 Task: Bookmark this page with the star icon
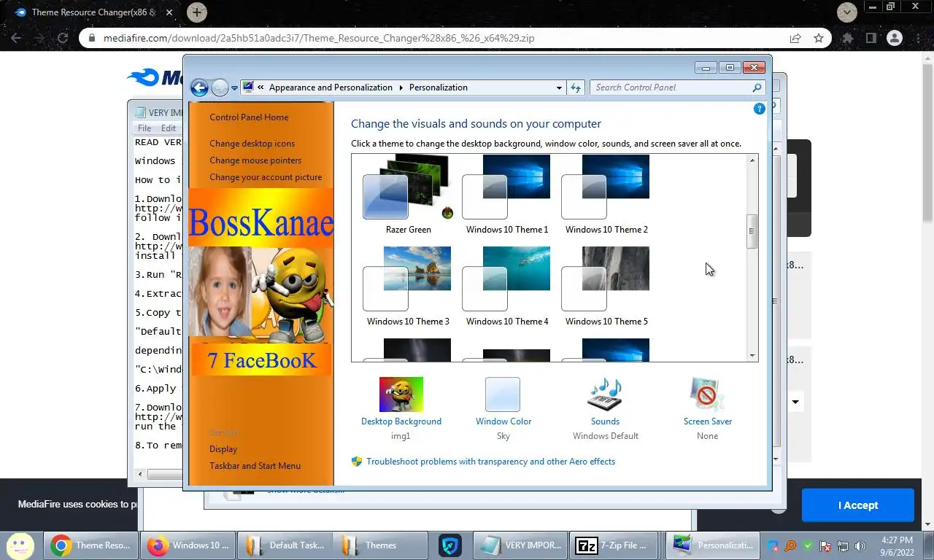click(x=819, y=38)
